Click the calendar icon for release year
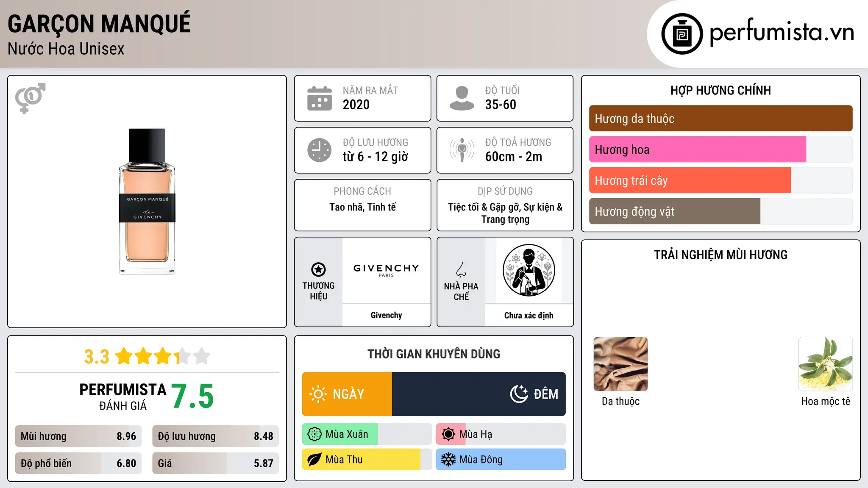868x488 pixels. click(320, 98)
